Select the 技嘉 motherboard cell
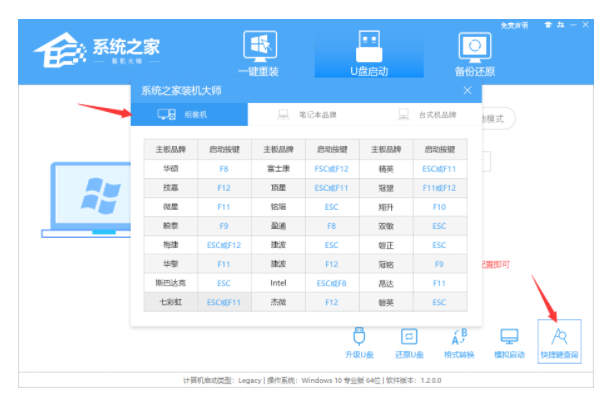Viewport: 603px width, 396px height. pyautogui.click(x=171, y=188)
